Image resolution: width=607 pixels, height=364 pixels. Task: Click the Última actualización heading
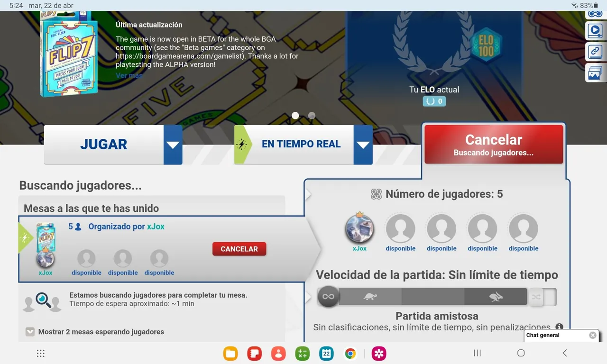149,25
